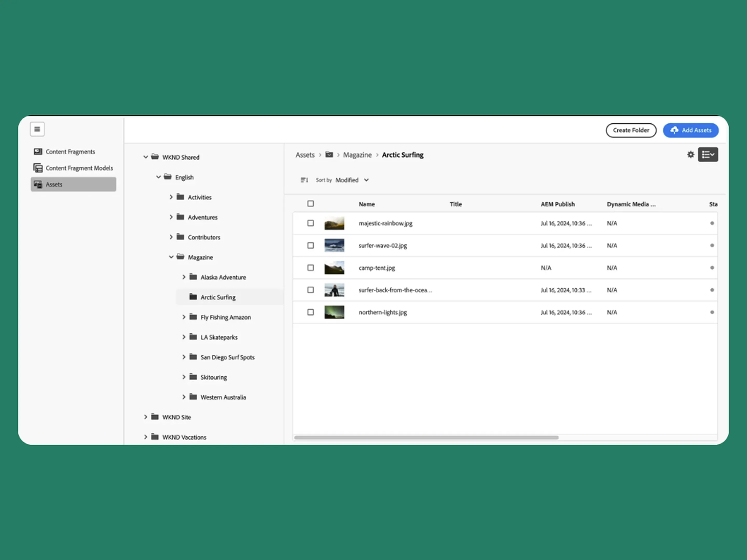747x560 pixels.
Task: Open Content Fragments in sidebar
Action: (x=73, y=152)
